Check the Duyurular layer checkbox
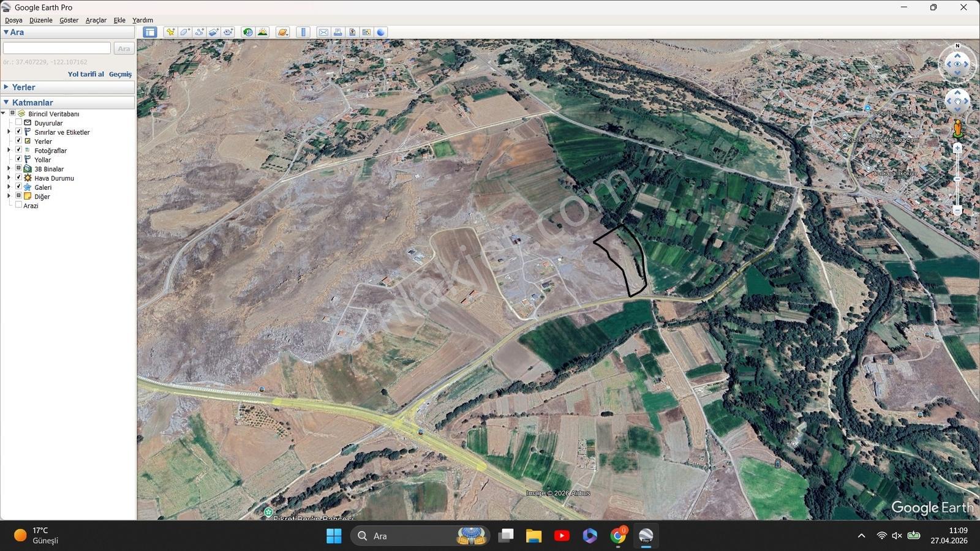Screen dimensions: 980x551 [x=18, y=122]
